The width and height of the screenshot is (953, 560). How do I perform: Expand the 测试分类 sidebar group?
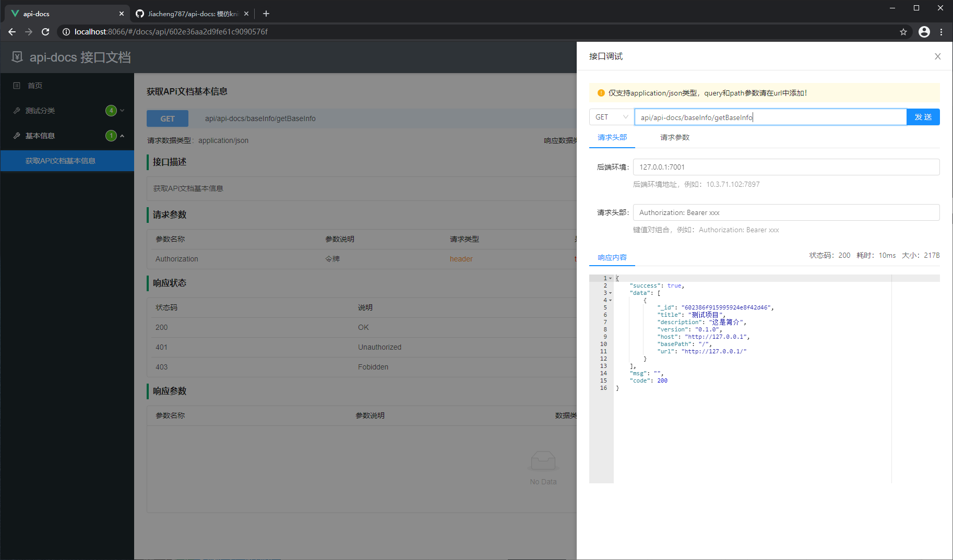point(67,111)
